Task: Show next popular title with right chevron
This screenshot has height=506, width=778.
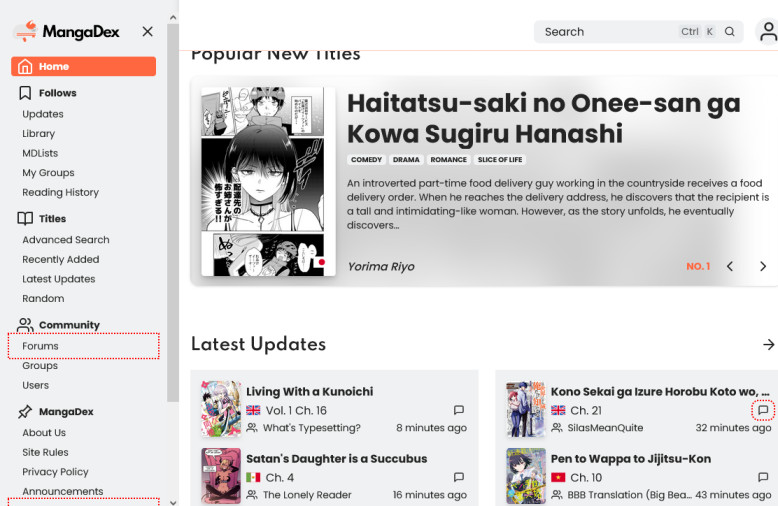Action: click(x=763, y=266)
